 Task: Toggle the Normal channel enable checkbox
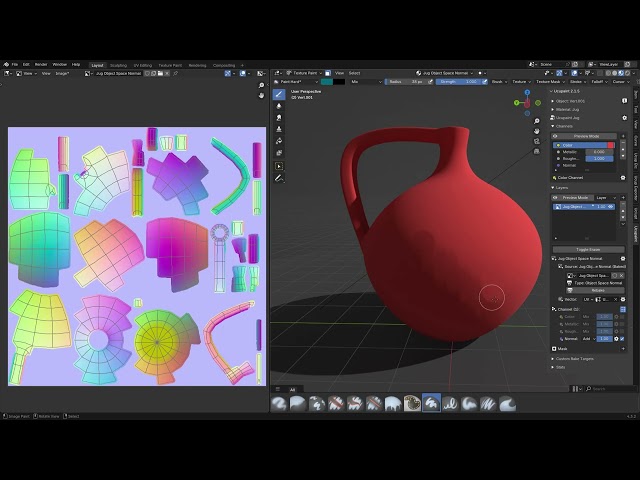[x=622, y=339]
